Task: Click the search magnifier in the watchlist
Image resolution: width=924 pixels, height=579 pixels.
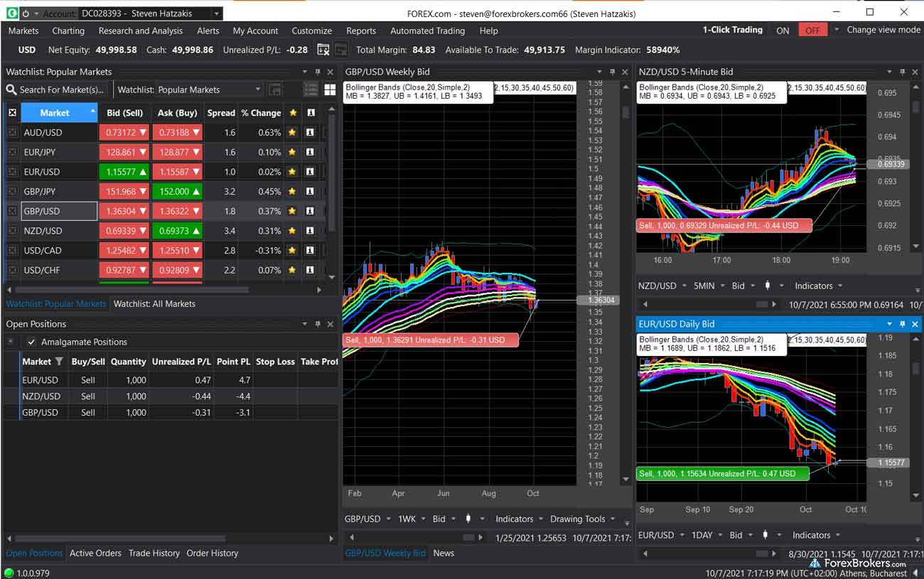Action: click(x=10, y=90)
